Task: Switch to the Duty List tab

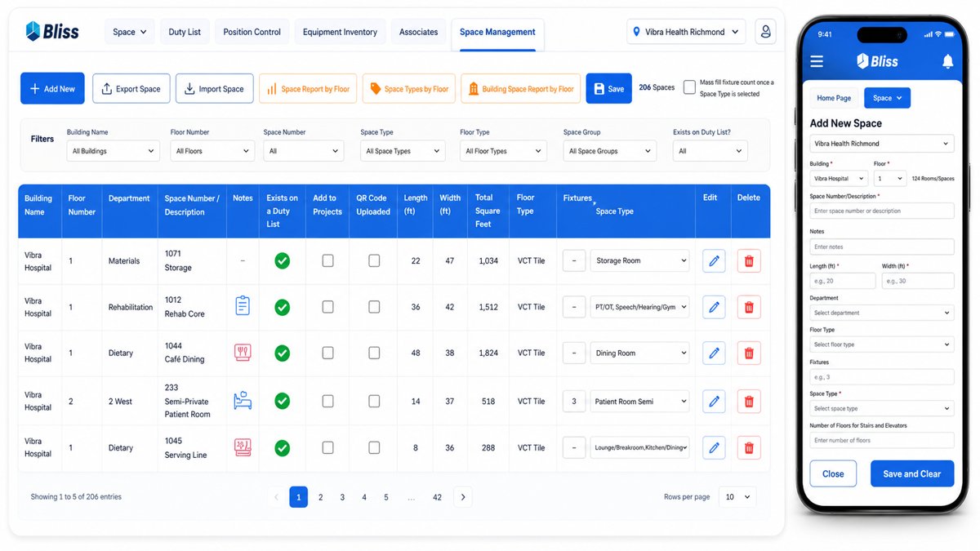Action: (x=185, y=32)
